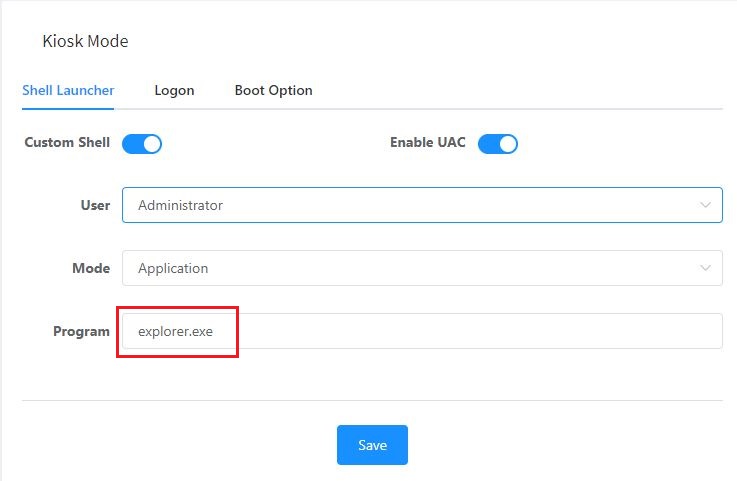This screenshot has width=737, height=481.
Task: Click the chevron arrow in Mode field
Action: click(x=705, y=268)
